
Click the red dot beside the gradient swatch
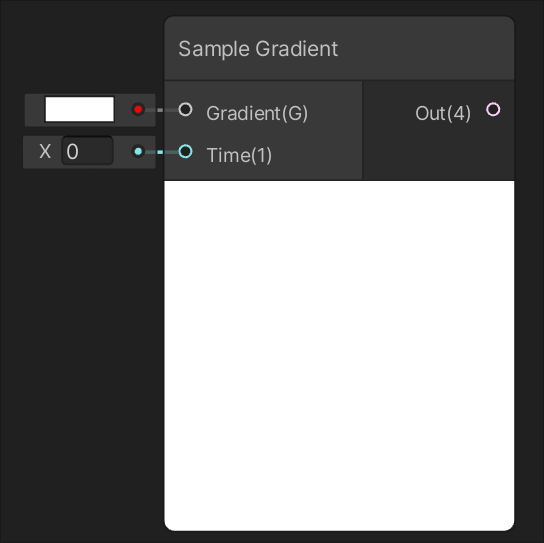coord(138,109)
